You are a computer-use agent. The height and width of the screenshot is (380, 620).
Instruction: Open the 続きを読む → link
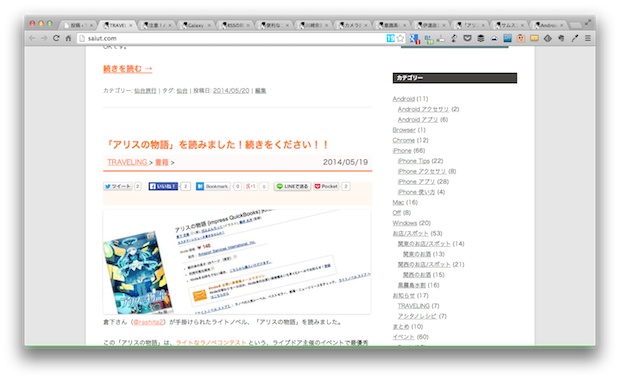[x=127, y=69]
